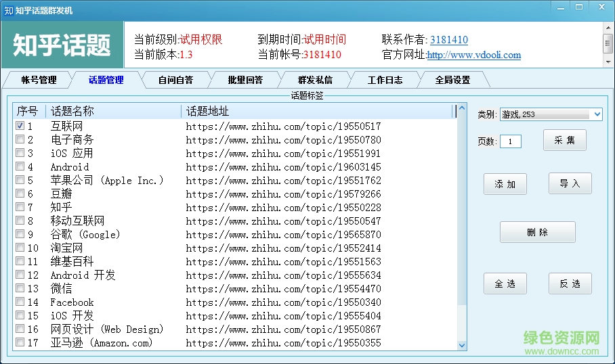Click the 页数 page number input field
The height and width of the screenshot is (364, 615).
(510, 141)
